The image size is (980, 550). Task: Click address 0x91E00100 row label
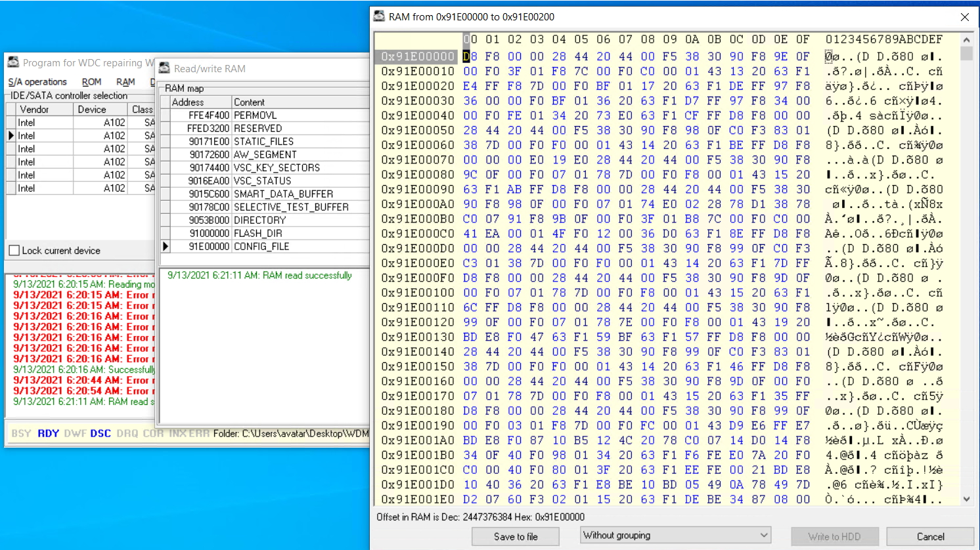tap(418, 293)
